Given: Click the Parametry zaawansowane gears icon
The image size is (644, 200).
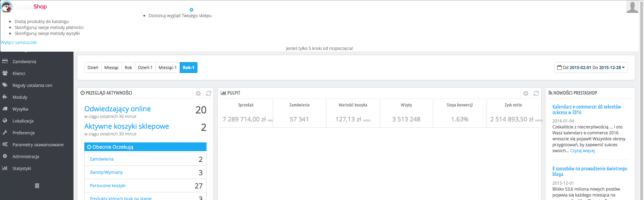Looking at the screenshot, I should pyautogui.click(x=5, y=145).
